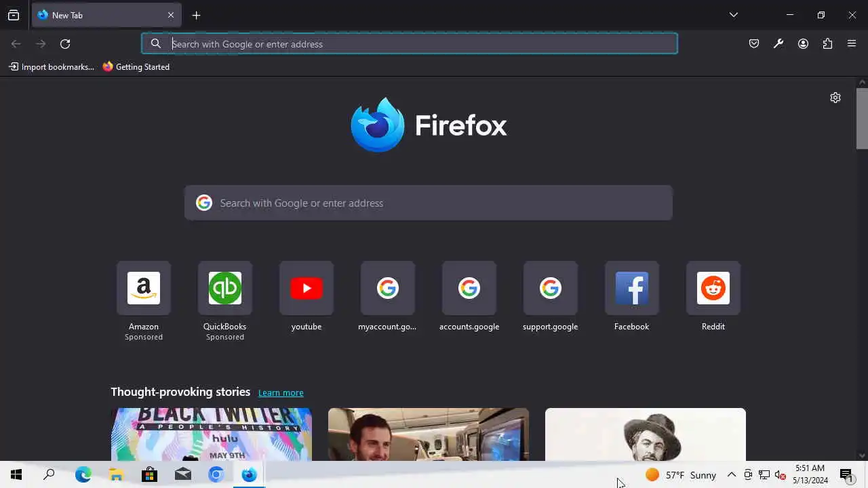This screenshot has width=868, height=488.
Task: Open the developer tools wrench
Action: point(778,44)
